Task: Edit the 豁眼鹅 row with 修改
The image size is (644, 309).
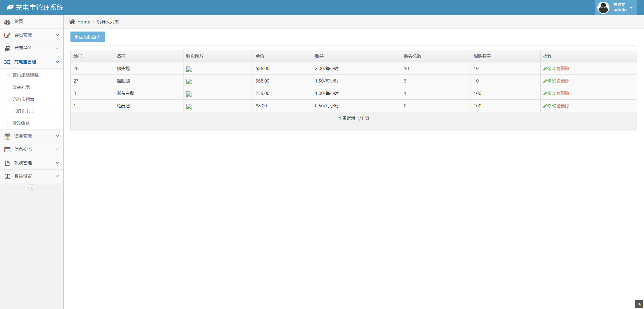Action: [x=549, y=81]
